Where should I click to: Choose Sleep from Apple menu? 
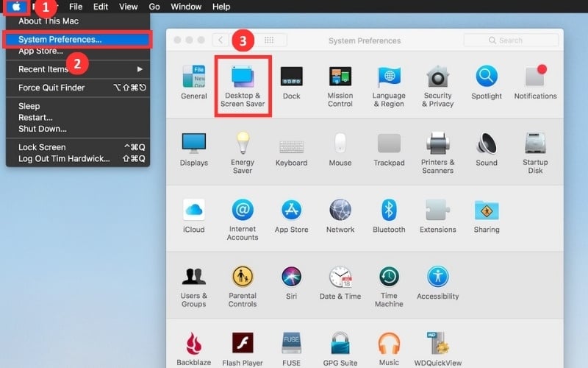pyautogui.click(x=78, y=106)
